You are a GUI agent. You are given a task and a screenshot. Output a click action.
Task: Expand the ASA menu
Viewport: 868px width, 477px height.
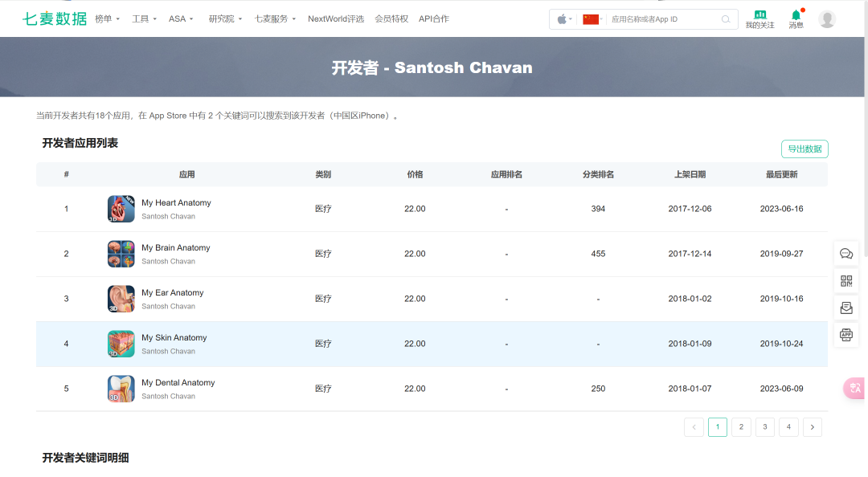click(181, 18)
